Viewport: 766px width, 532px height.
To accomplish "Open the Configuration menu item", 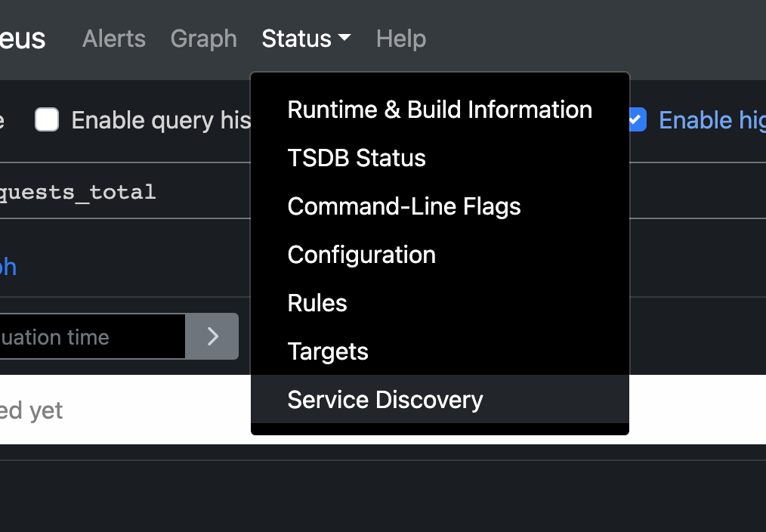I will click(361, 255).
